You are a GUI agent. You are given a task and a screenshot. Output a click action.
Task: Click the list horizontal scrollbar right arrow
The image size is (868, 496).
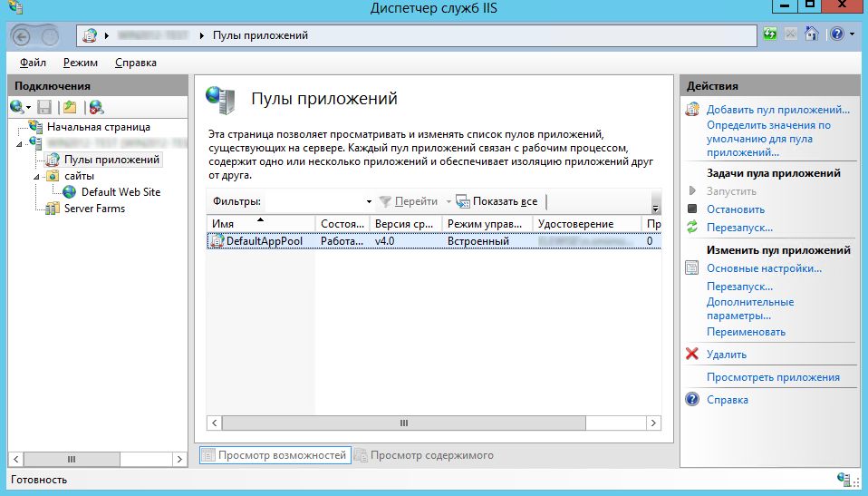coord(653,423)
